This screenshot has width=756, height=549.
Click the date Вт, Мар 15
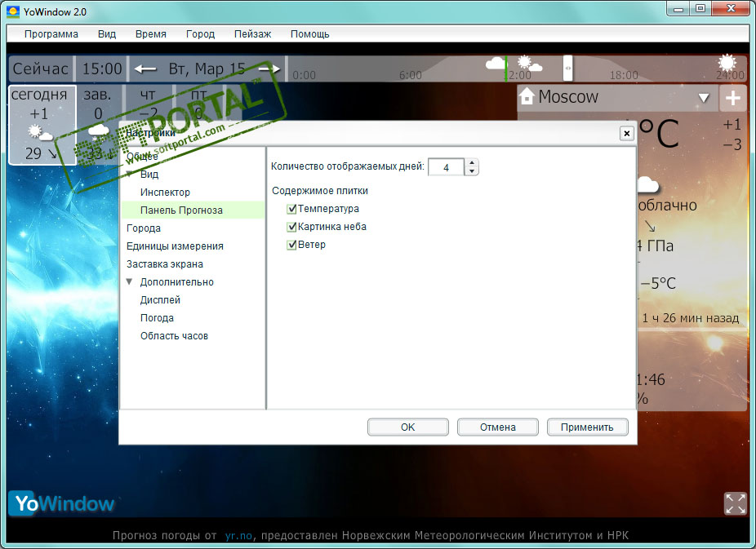207,69
